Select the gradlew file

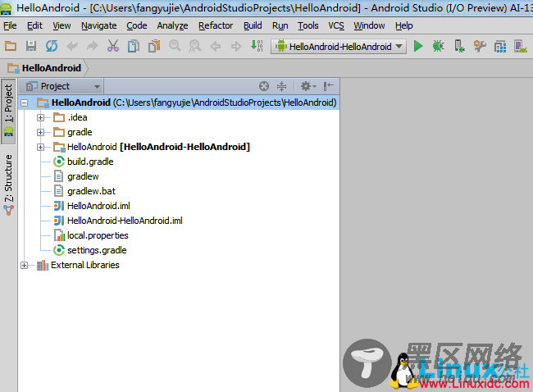coord(83,176)
